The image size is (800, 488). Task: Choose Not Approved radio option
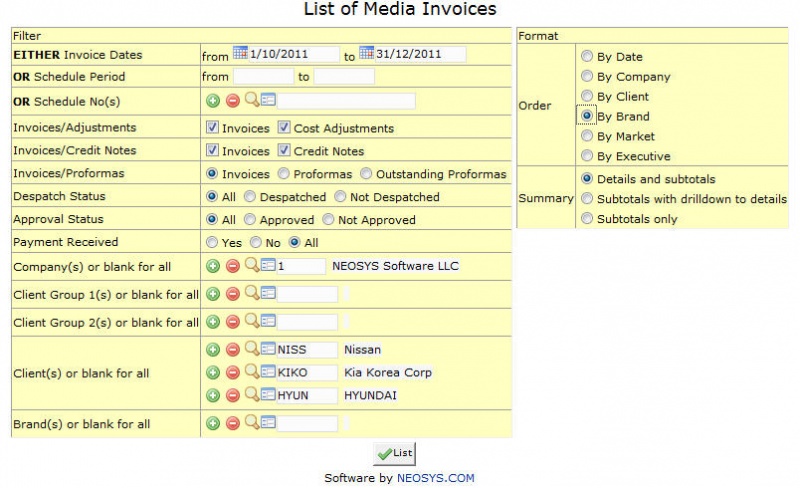(x=328, y=219)
